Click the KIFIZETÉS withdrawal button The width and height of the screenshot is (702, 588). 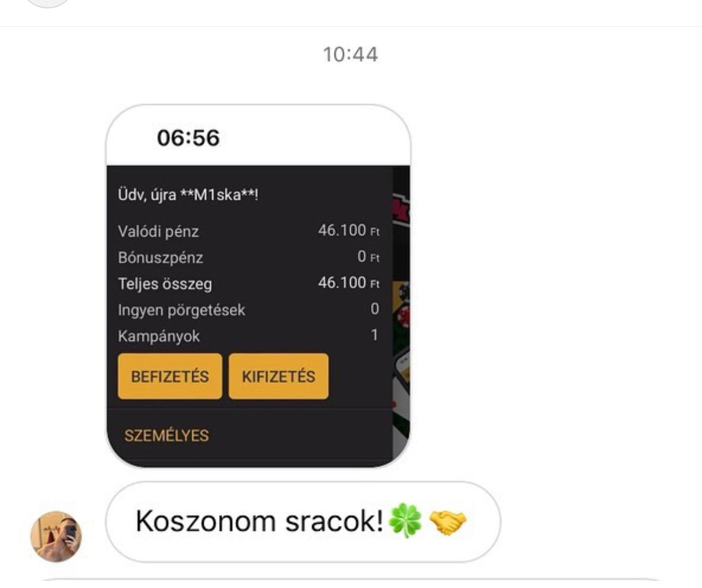(x=279, y=376)
